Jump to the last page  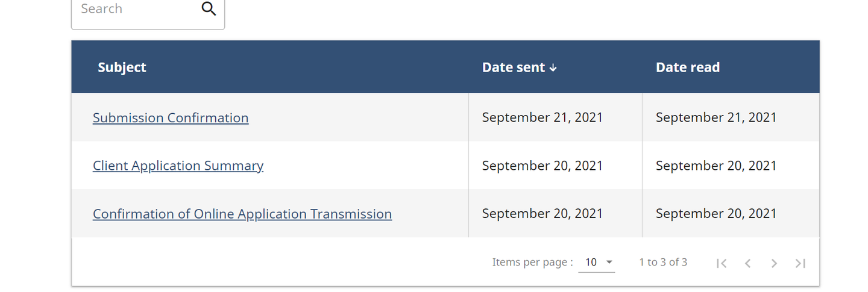pyautogui.click(x=800, y=263)
